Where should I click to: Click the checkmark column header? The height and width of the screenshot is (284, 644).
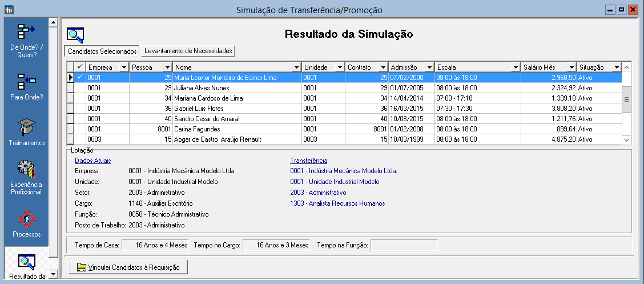(80, 67)
